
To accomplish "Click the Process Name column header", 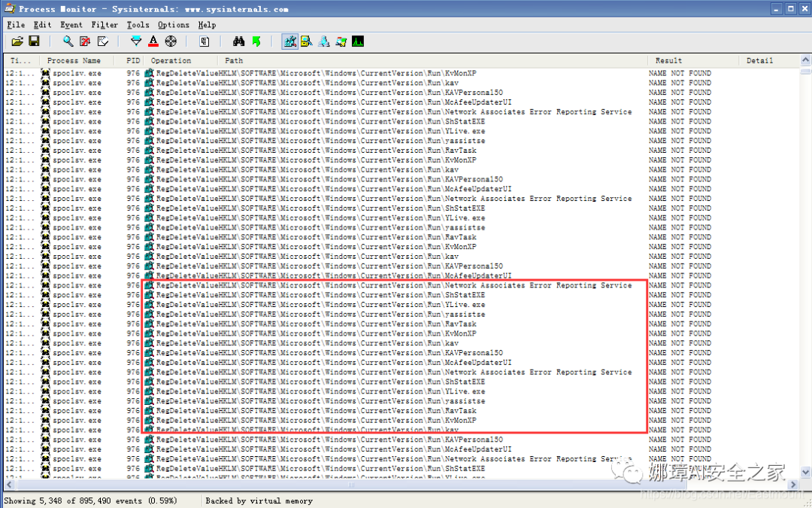I will coord(77,61).
